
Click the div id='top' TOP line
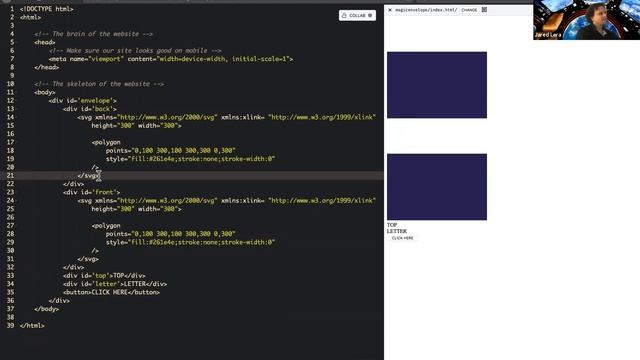(104, 276)
